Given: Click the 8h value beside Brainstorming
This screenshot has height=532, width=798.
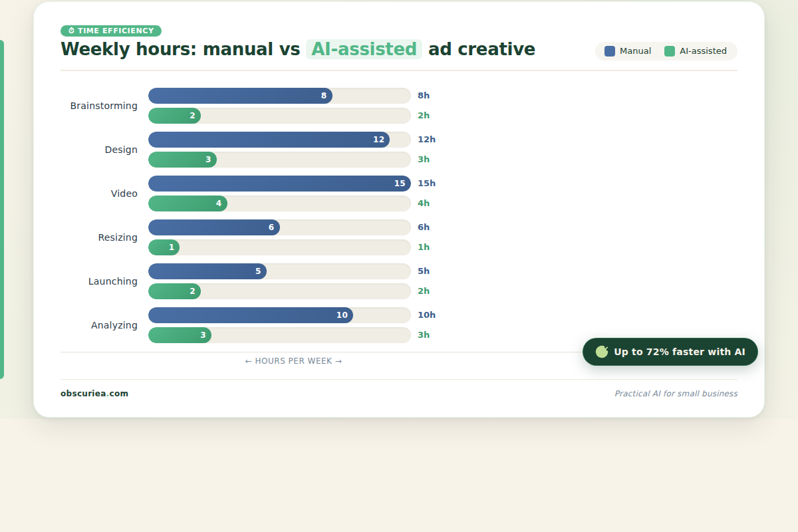Looking at the screenshot, I should coord(424,96).
